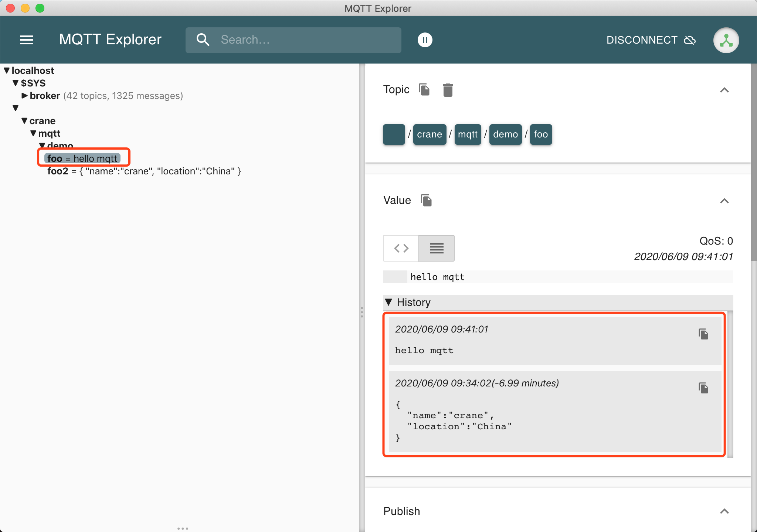Viewport: 757px width, 532px height.
Task: Open the hamburger menu
Action: coord(27,40)
